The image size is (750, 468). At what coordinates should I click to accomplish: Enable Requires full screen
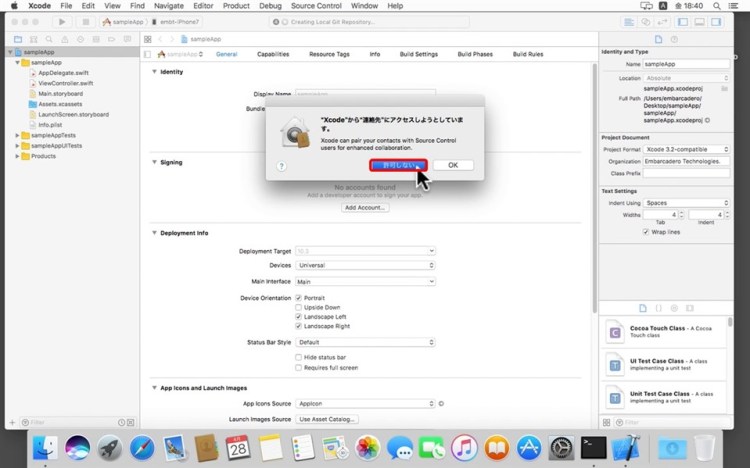[298, 368]
